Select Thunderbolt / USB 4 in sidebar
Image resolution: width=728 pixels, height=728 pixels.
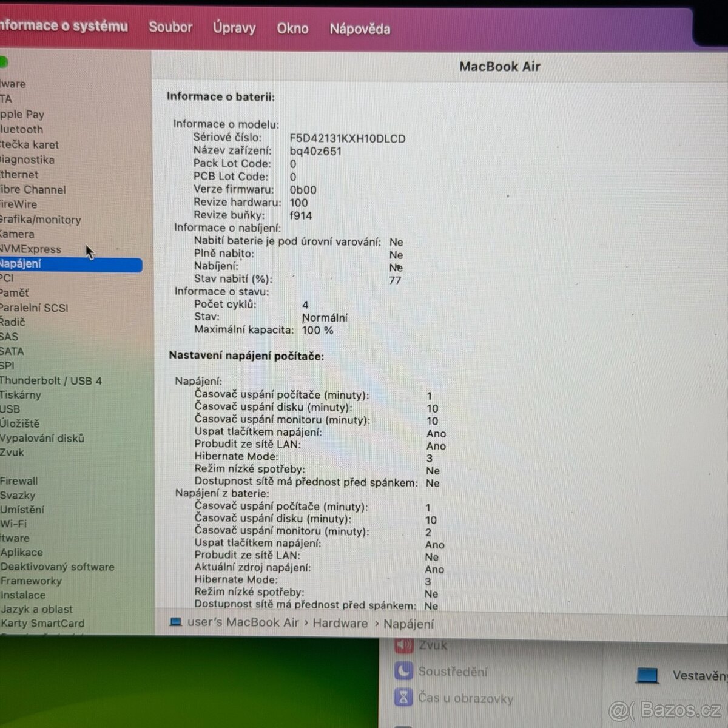[51, 381]
